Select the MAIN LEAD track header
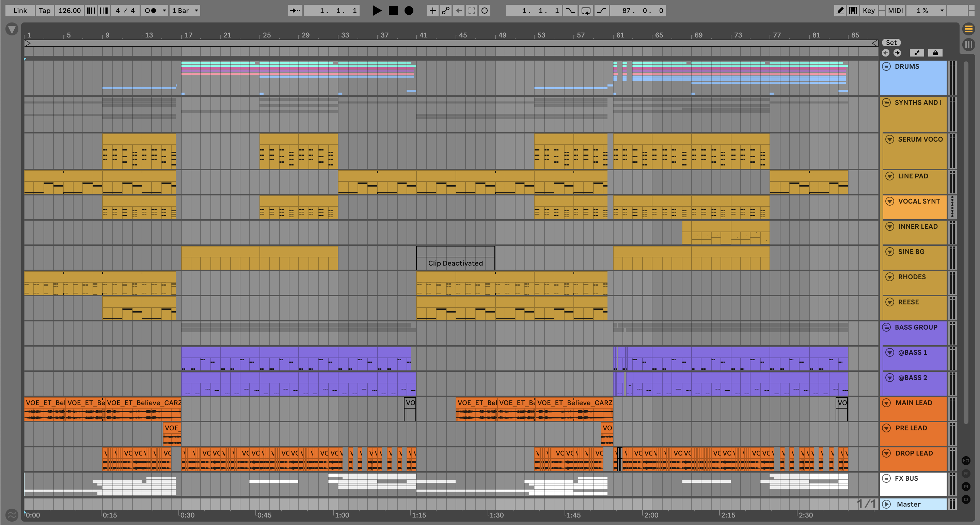 tap(913, 403)
